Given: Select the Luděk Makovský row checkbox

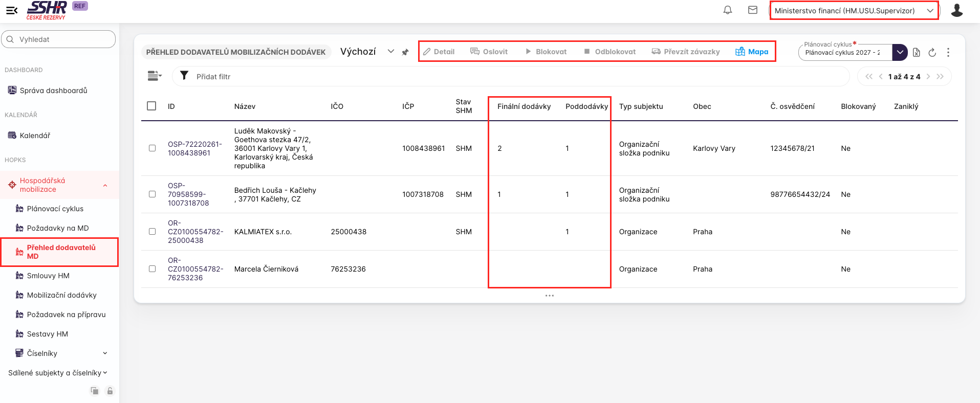Looking at the screenshot, I should tap(152, 148).
